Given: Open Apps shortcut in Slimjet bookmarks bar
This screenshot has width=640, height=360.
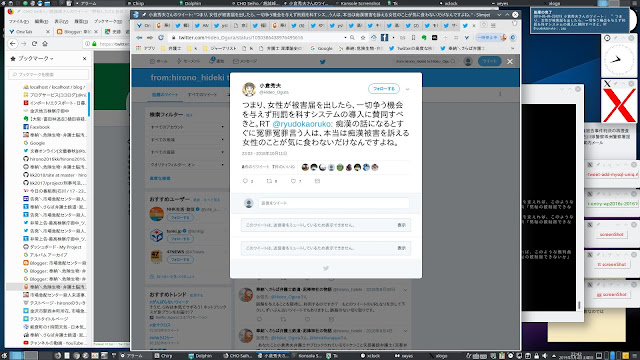Looking at the screenshot, I should (146, 48).
